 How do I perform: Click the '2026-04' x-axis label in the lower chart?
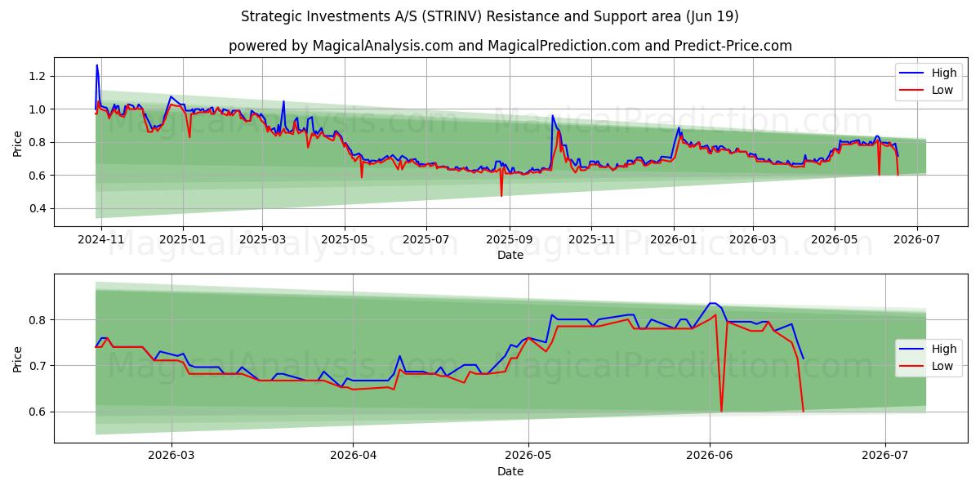pos(353,457)
